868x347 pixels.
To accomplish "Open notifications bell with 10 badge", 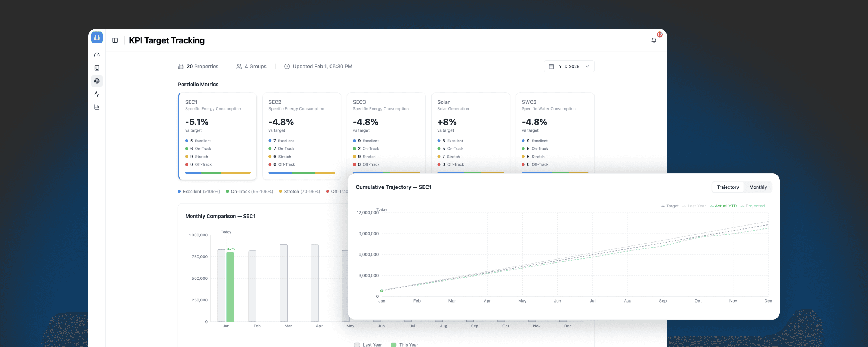I will (654, 40).
